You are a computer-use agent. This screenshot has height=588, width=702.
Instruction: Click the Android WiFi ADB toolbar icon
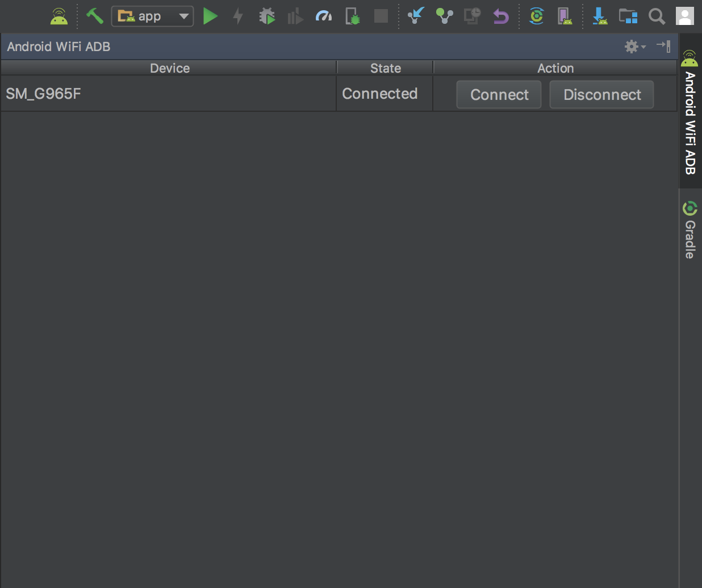coord(59,16)
